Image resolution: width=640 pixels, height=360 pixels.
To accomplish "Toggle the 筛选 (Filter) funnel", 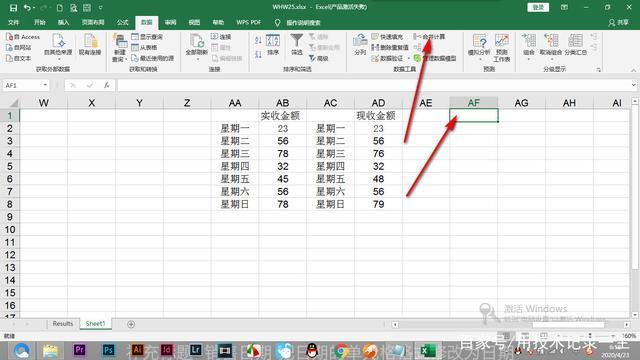I will click(x=297, y=45).
